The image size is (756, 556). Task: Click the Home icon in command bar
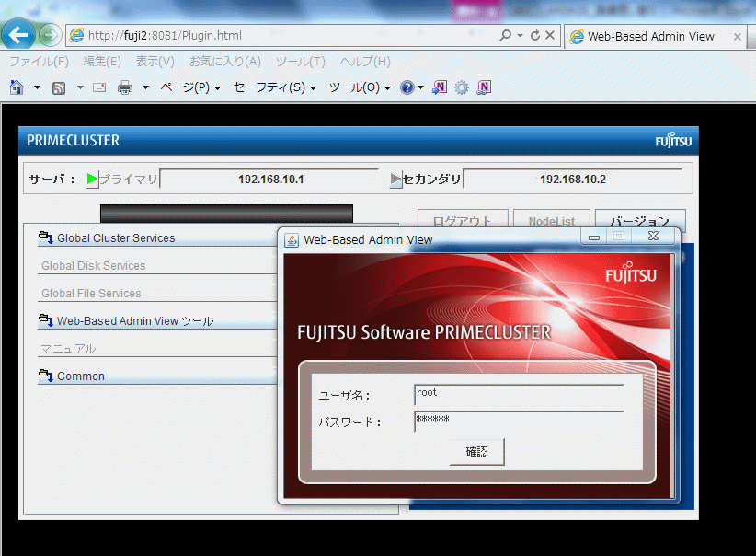point(17,87)
